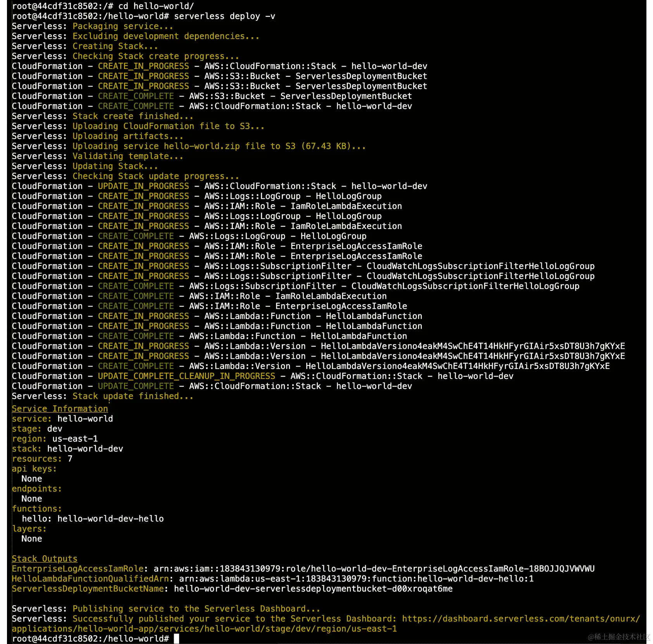653x644 pixels.
Task: Click the stack name 'hello-world-dev'
Action: [x=85, y=448]
